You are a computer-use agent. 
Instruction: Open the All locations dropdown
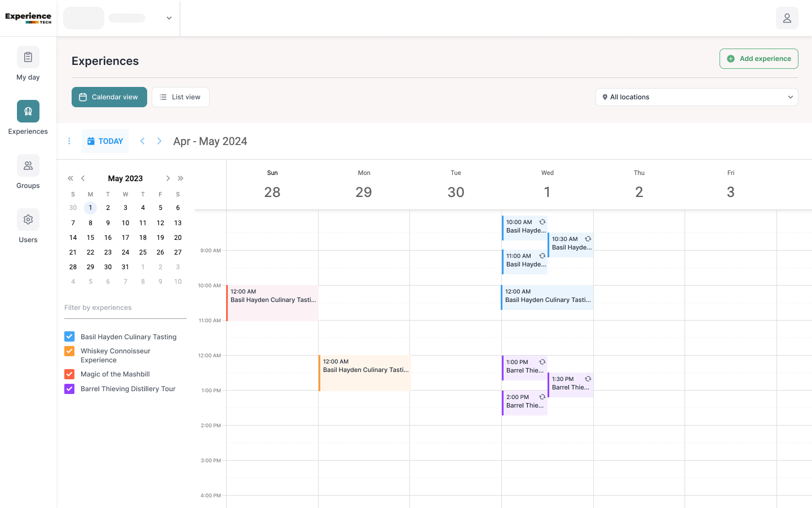697,97
